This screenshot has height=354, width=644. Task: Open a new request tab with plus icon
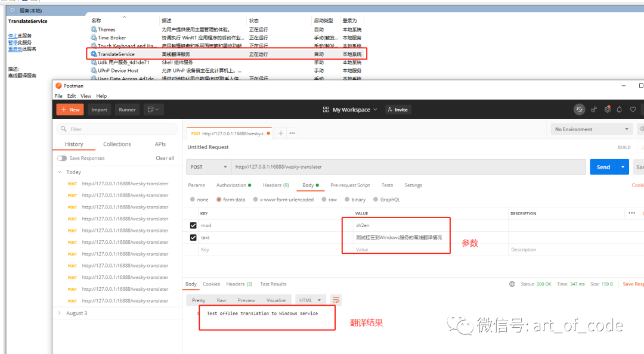pos(281,133)
